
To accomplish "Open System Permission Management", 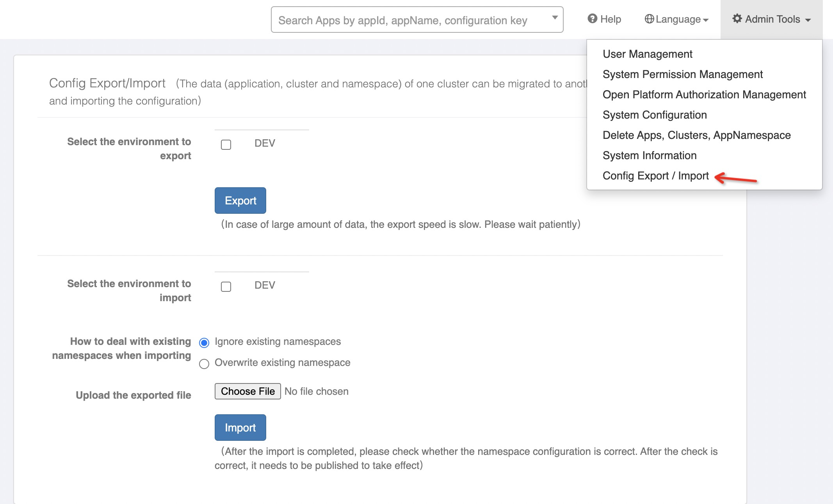I will [x=682, y=74].
